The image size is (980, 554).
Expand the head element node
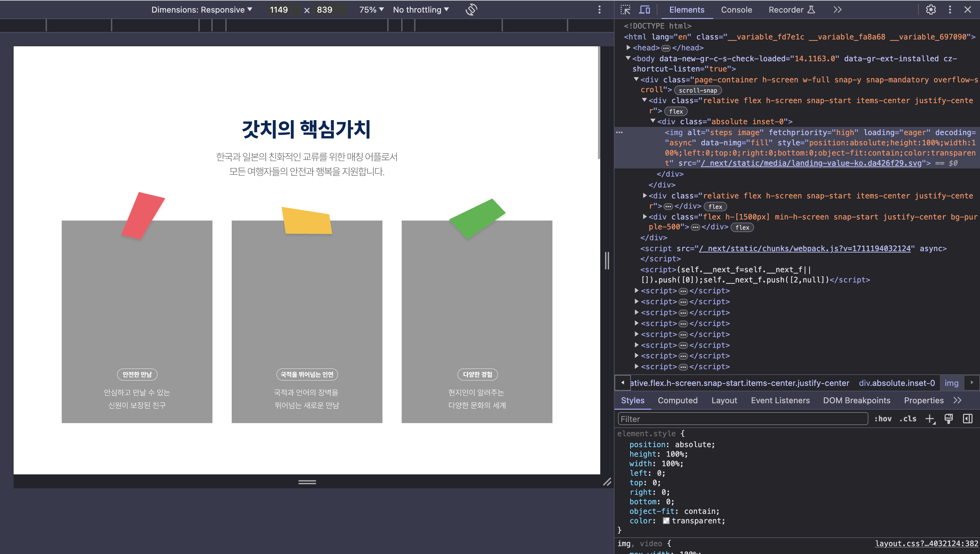pyautogui.click(x=628, y=48)
